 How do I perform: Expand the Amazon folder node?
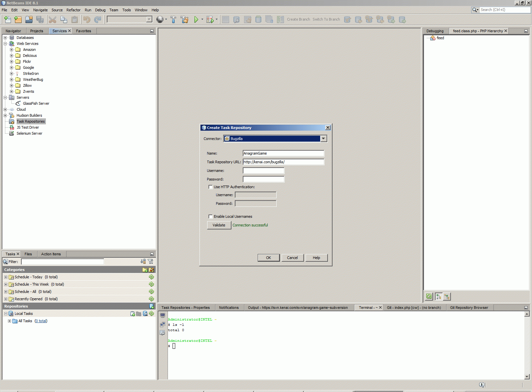coord(12,50)
